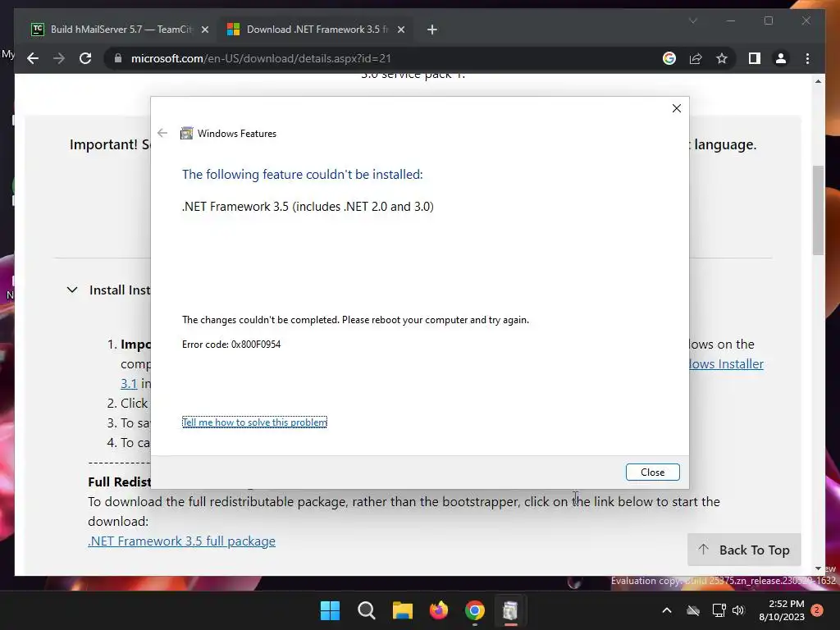Click Tell me how to solve this problem
Image resolution: width=840 pixels, height=630 pixels.
click(254, 422)
